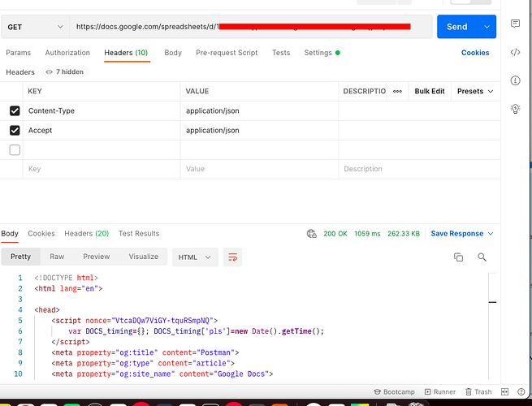Uncheck the Content-Type header checkbox

pyautogui.click(x=15, y=111)
